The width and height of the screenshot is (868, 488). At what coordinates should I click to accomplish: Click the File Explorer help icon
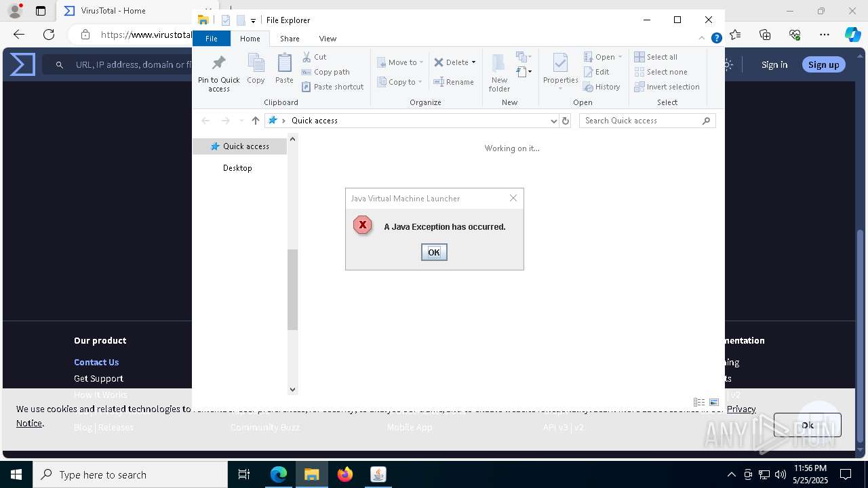tap(716, 39)
